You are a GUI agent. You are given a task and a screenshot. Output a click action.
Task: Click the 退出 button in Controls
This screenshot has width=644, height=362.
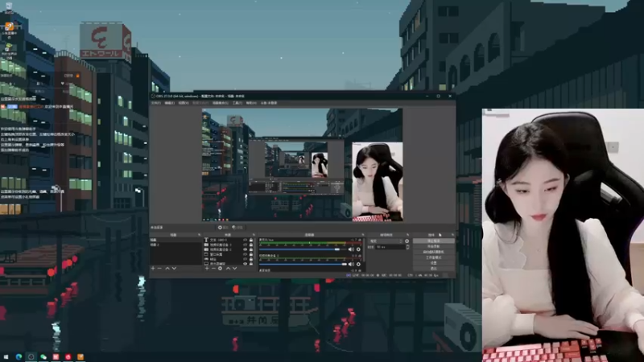pos(433,269)
